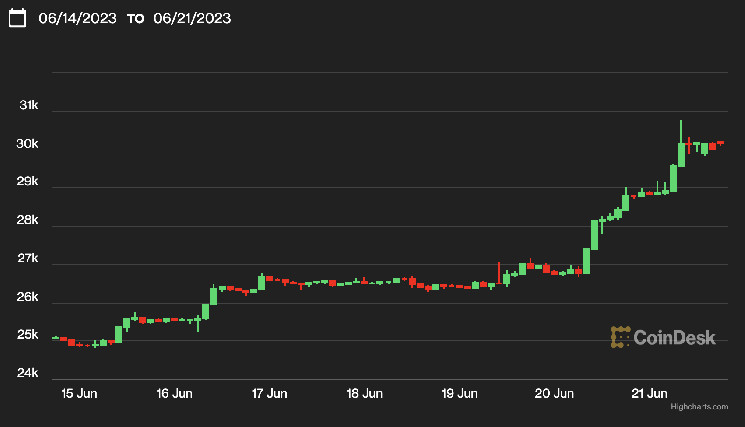Image resolution: width=745 pixels, height=427 pixels.
Task: Pick the 19 Jun axis tick label
Action: point(460,394)
